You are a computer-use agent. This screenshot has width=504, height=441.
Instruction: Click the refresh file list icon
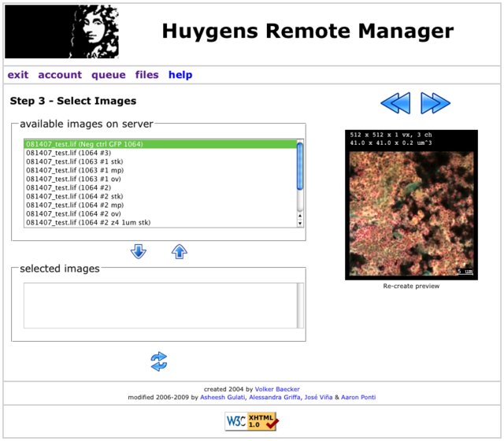pyautogui.click(x=159, y=361)
